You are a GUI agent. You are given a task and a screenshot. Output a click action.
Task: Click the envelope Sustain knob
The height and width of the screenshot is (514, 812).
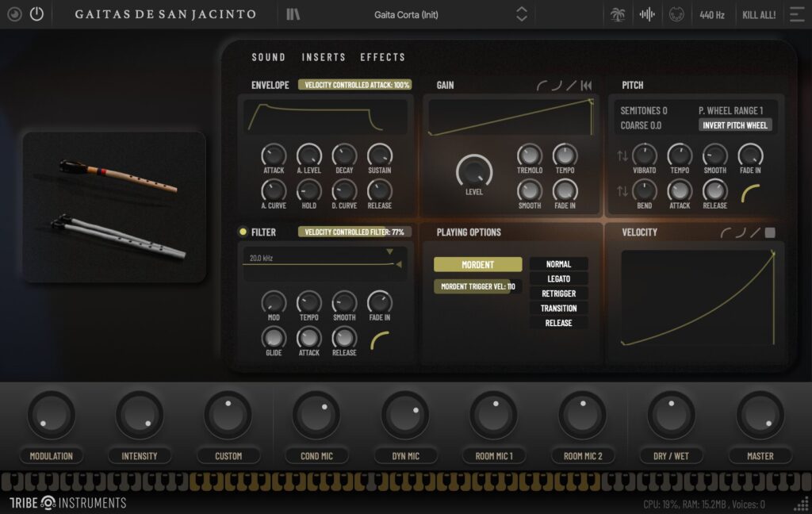coord(380,155)
